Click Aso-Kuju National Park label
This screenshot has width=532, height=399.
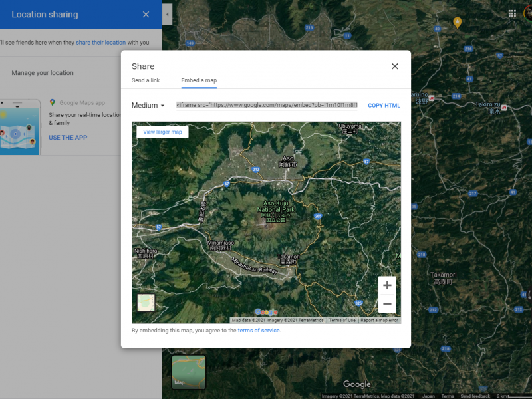coord(275,211)
